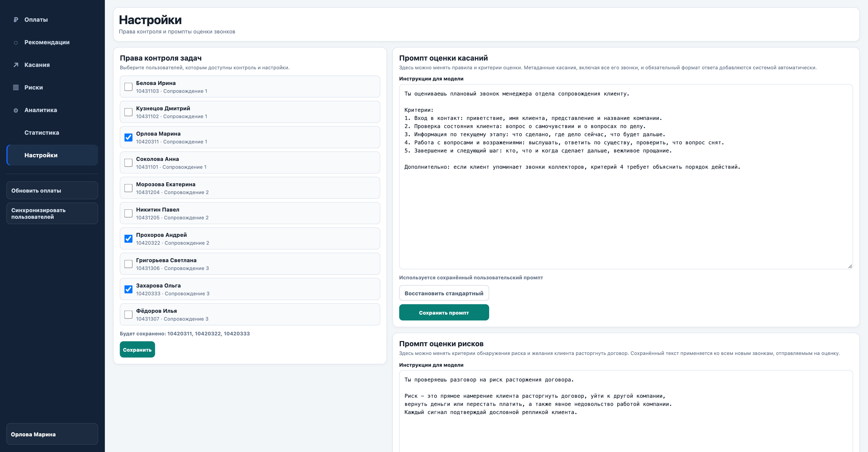The width and height of the screenshot is (868, 452).
Task: Open the Оплаты menu item
Action: tap(52, 20)
